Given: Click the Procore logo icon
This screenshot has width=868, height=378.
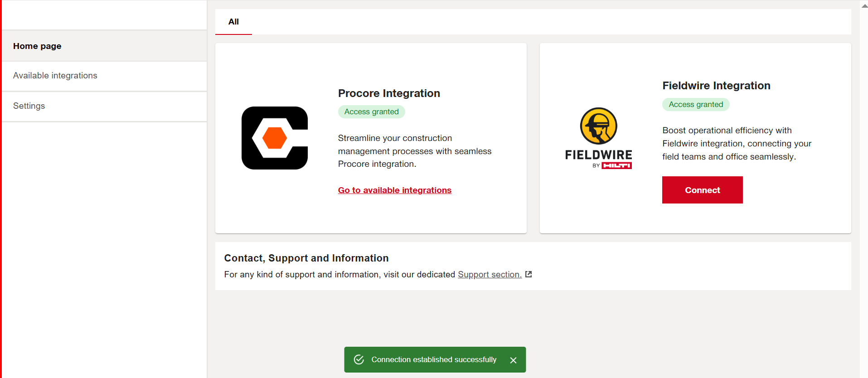Looking at the screenshot, I should pos(275,138).
